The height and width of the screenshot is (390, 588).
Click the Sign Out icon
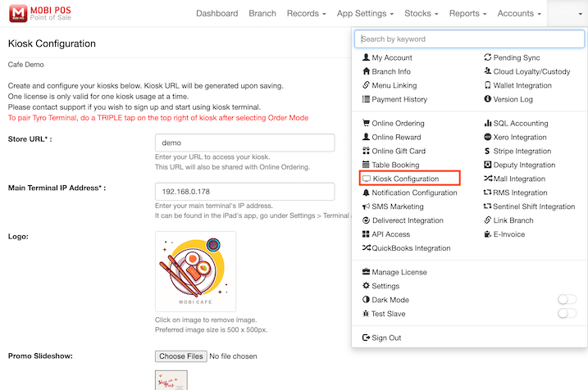click(366, 338)
